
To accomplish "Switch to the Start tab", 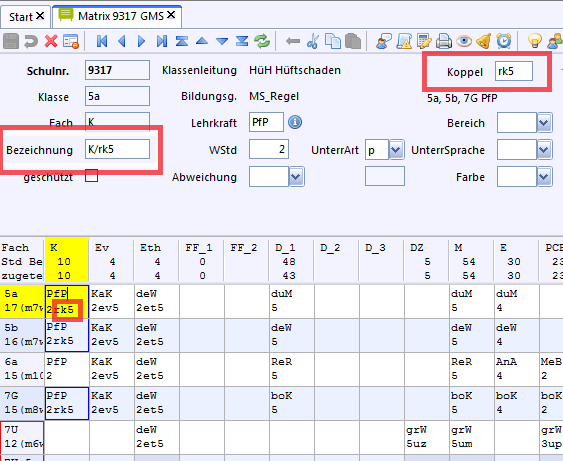I will tap(20, 17).
